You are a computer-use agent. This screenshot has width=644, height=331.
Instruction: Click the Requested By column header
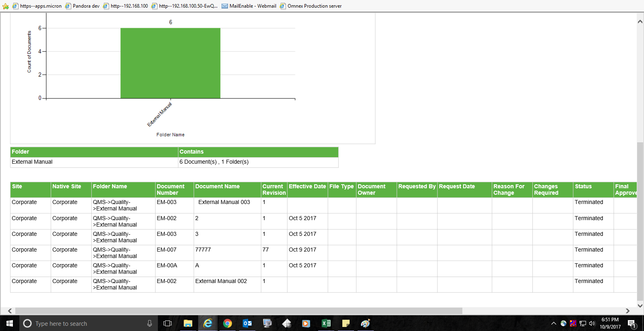click(417, 189)
